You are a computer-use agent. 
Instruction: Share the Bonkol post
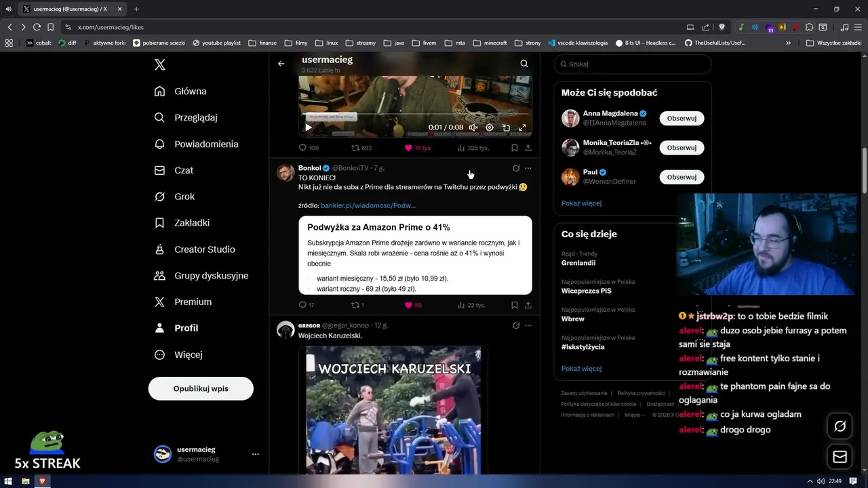coord(528,305)
